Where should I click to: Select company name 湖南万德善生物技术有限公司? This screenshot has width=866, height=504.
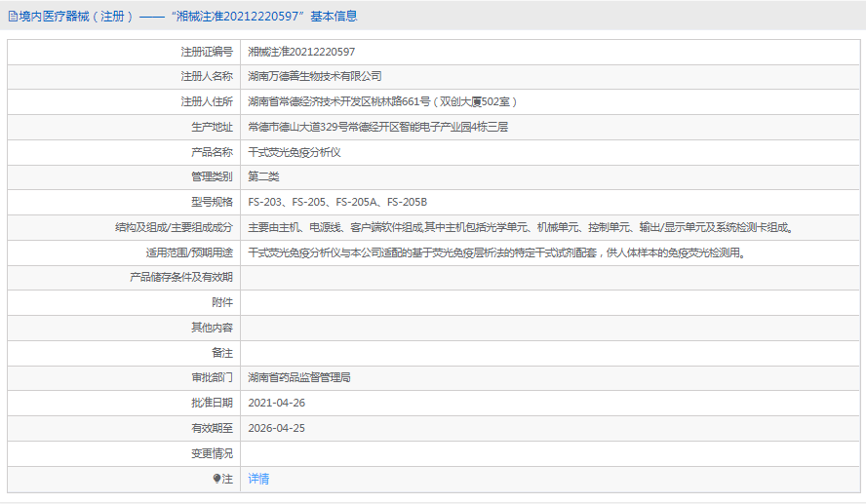(x=315, y=76)
